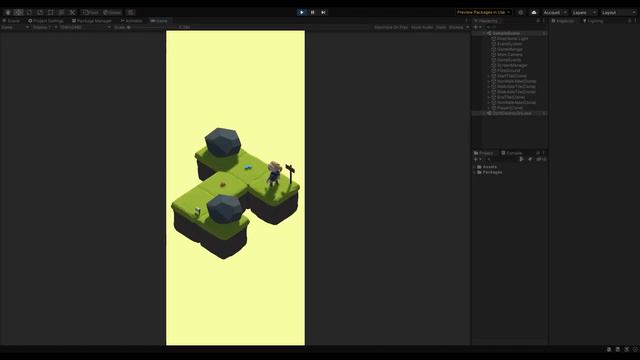Open the Account dropdown
This screenshot has height=360, width=640.
tap(555, 12)
